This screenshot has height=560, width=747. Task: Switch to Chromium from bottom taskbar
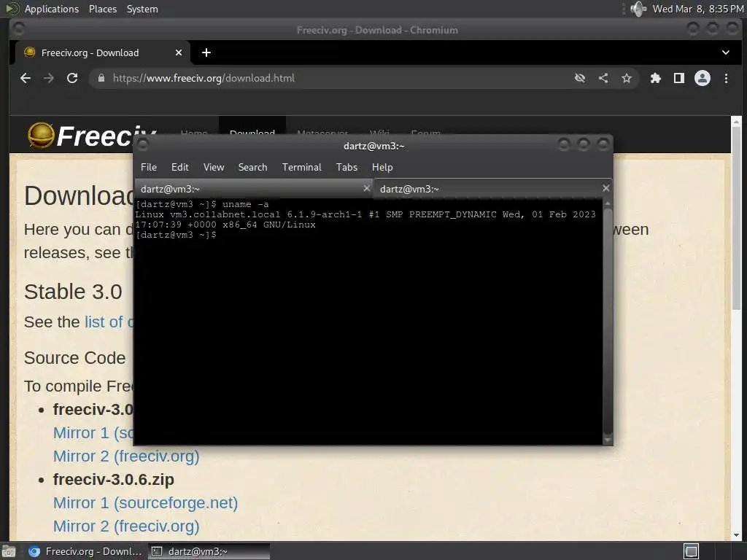click(x=85, y=551)
